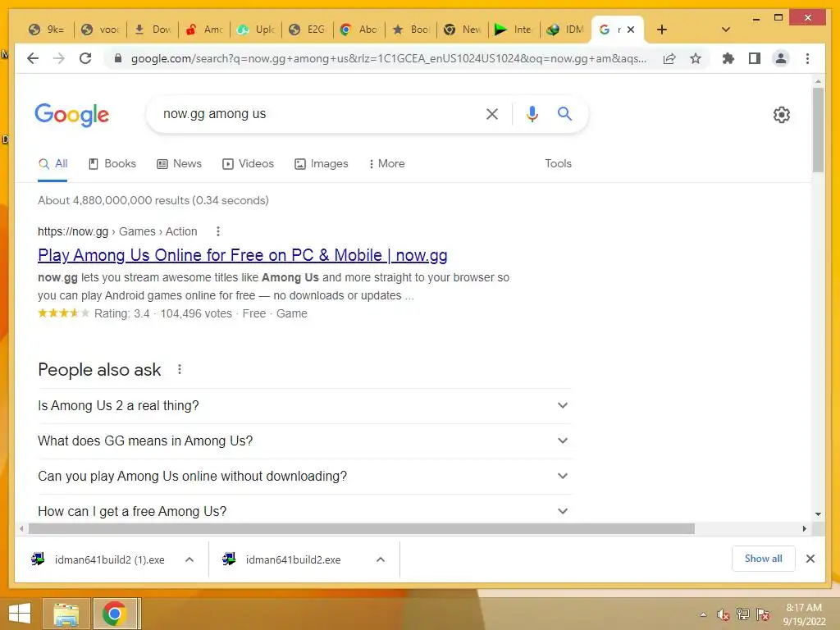Click the address bar URL

[388, 58]
